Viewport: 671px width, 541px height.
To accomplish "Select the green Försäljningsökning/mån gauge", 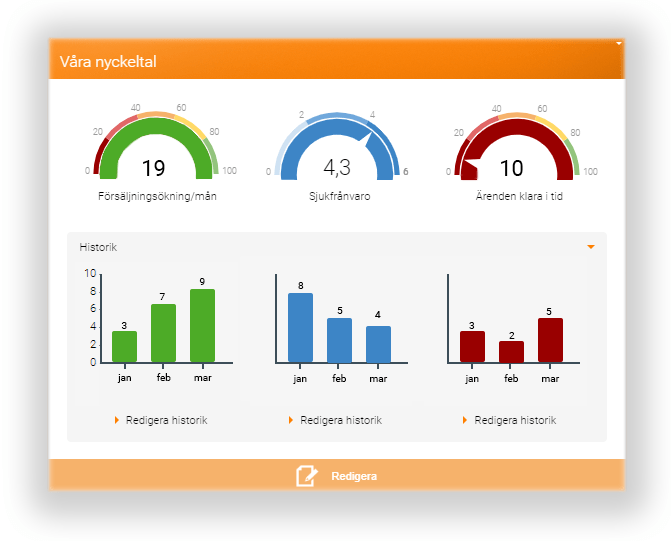I will click(x=153, y=148).
